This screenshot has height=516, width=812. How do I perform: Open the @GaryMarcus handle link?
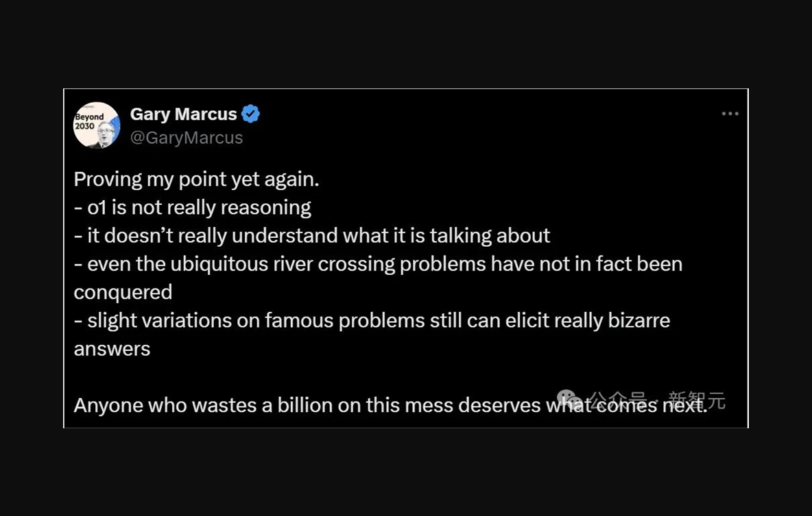pos(187,138)
